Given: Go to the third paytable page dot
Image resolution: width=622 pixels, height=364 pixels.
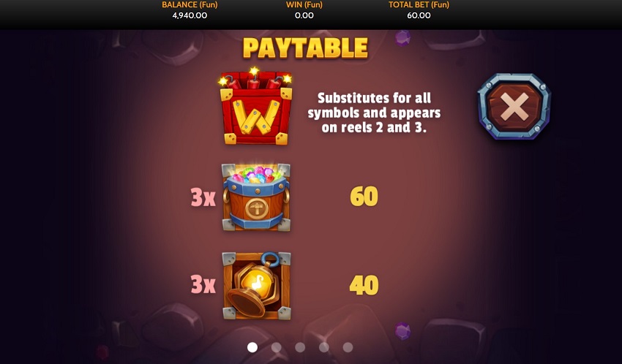Looking at the screenshot, I should [300, 347].
